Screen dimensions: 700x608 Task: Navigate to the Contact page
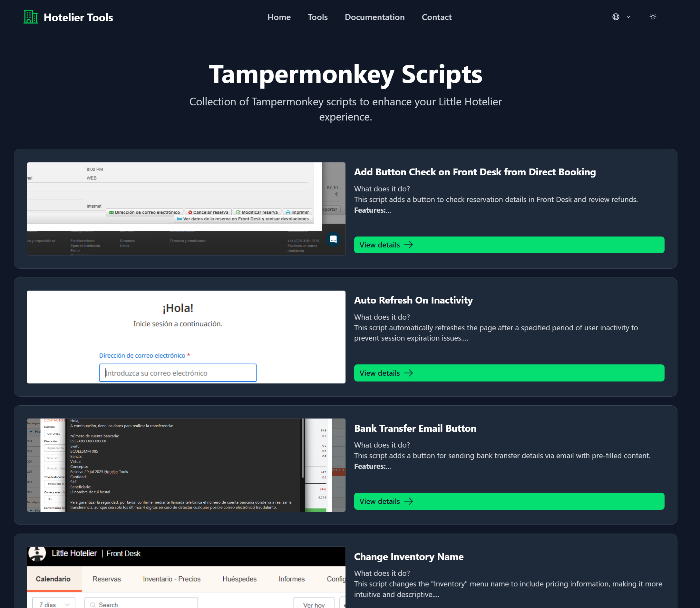tap(436, 17)
